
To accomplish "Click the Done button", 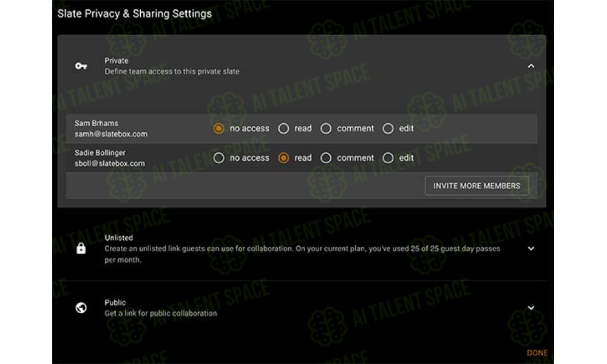I will (537, 353).
